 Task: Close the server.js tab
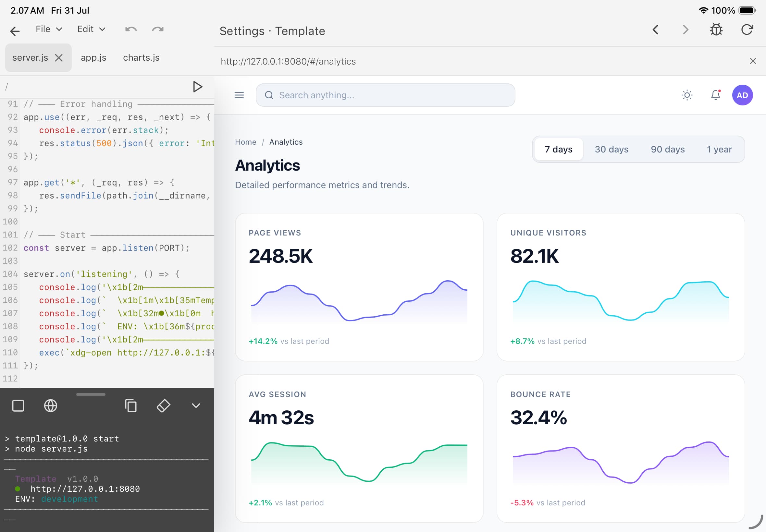pos(59,58)
